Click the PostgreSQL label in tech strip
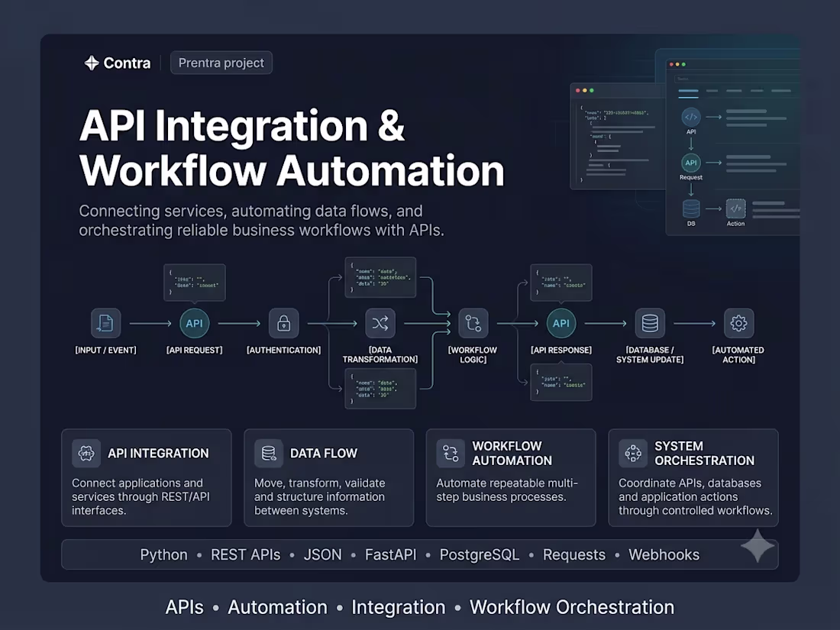The image size is (840, 630). (x=480, y=554)
